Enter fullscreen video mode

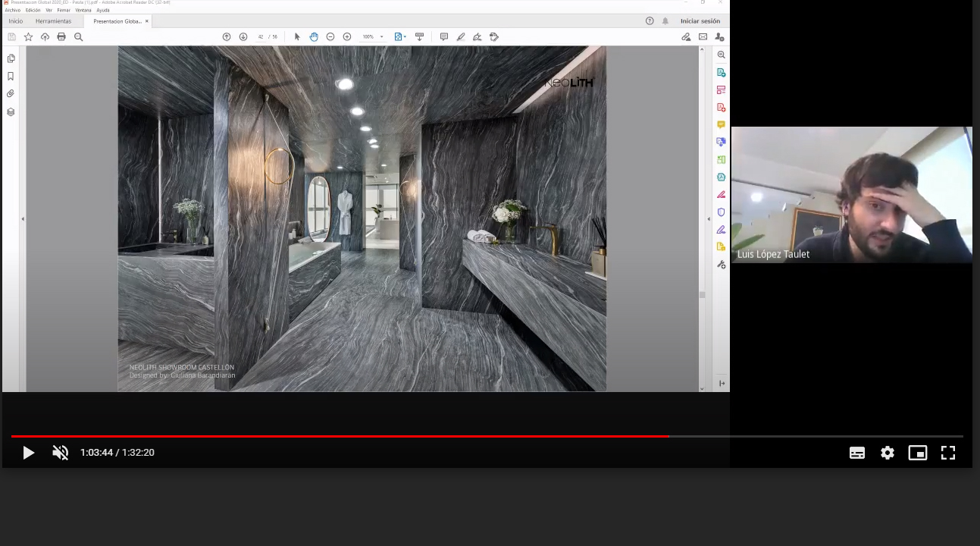pos(947,453)
